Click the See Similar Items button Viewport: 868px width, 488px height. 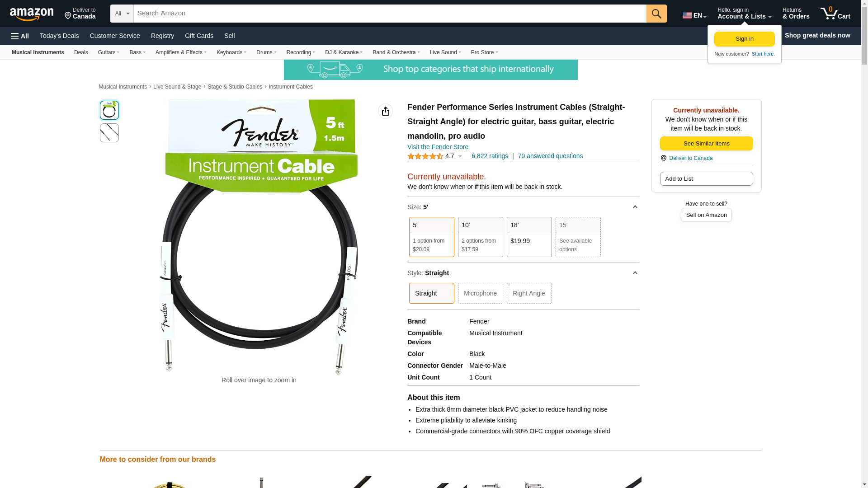click(x=706, y=144)
